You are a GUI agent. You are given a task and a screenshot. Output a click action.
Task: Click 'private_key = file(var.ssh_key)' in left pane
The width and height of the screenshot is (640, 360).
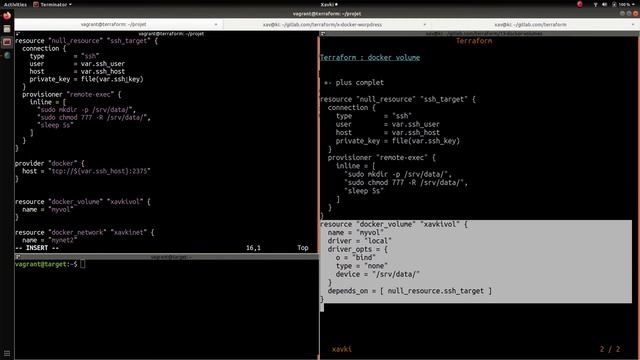(86, 79)
